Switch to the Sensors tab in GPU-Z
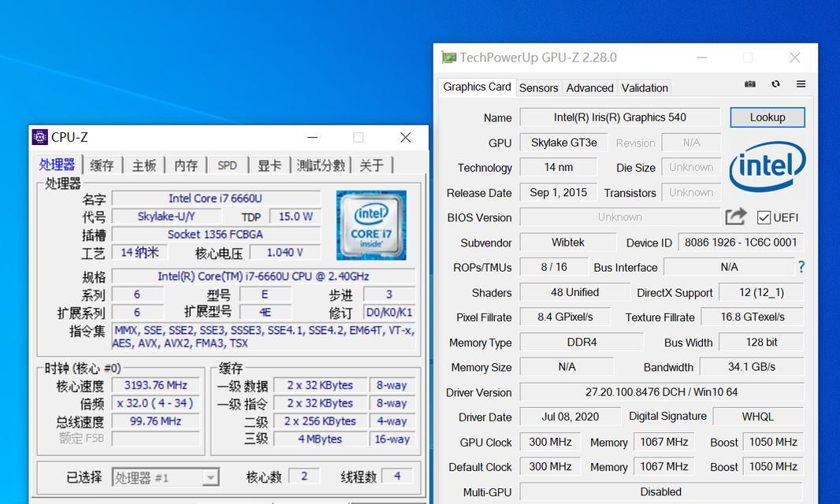 [538, 88]
